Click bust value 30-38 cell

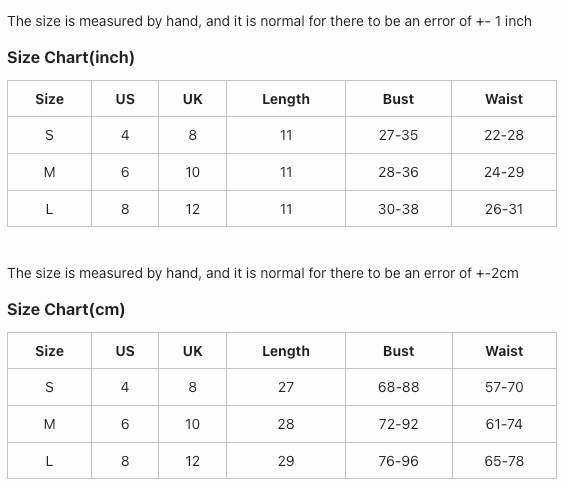point(398,209)
